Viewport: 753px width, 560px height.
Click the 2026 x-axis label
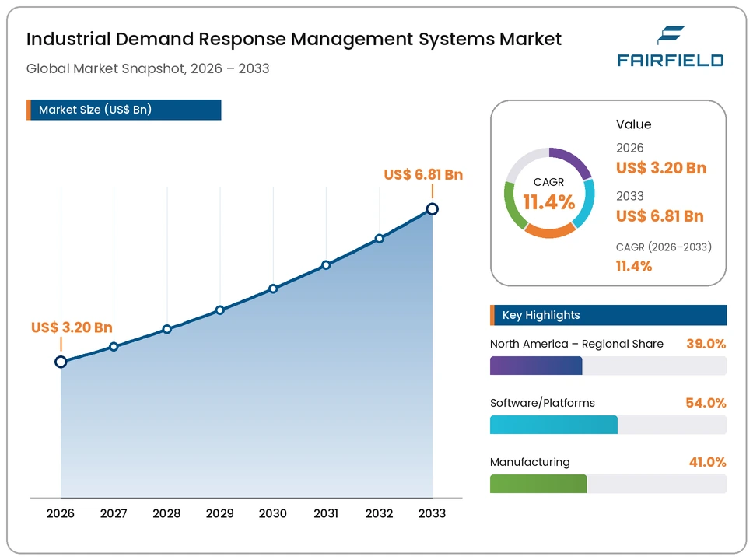[x=61, y=513]
